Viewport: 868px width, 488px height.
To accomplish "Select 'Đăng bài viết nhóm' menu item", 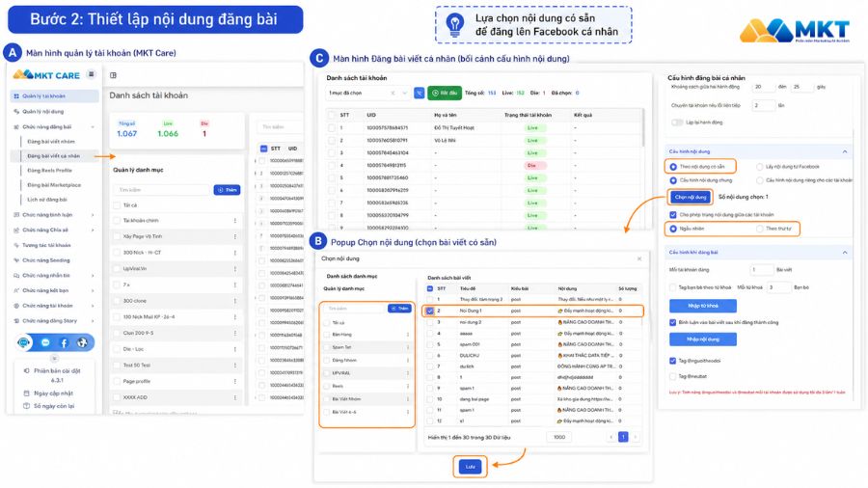I will [x=51, y=142].
